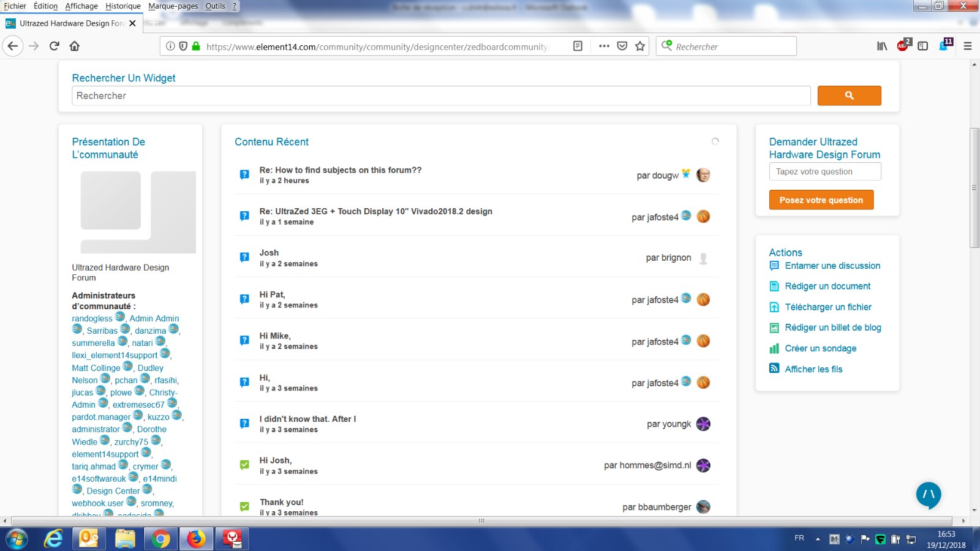Image resolution: width=980 pixels, height=551 pixels.
Task: Select Rédiger un billet de blog
Action: (833, 328)
